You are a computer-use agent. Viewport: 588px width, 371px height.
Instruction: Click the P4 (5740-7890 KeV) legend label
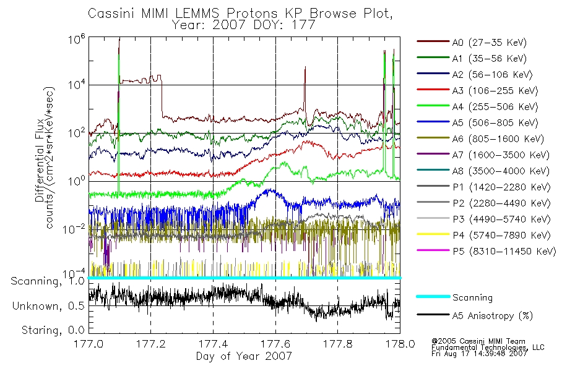click(501, 236)
